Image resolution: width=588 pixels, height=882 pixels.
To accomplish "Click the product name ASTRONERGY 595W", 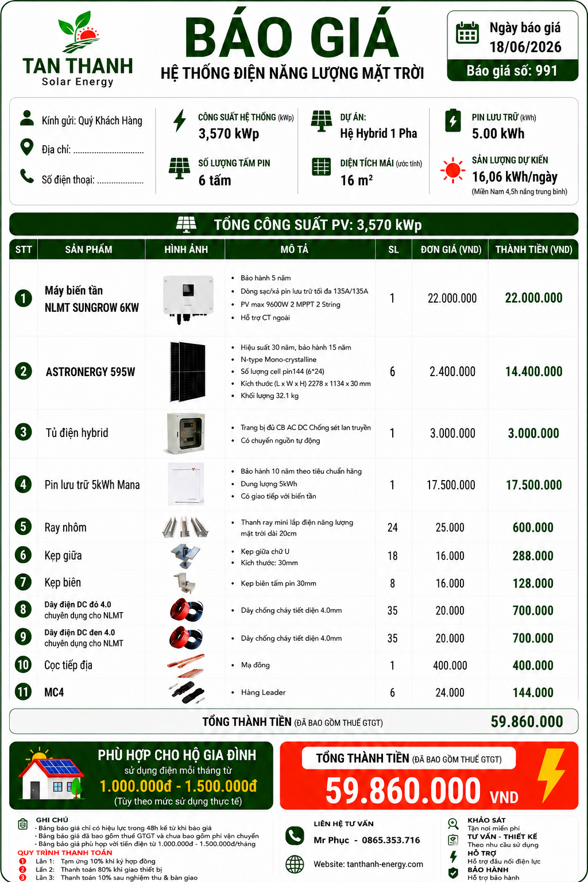I will pyautogui.click(x=91, y=372).
